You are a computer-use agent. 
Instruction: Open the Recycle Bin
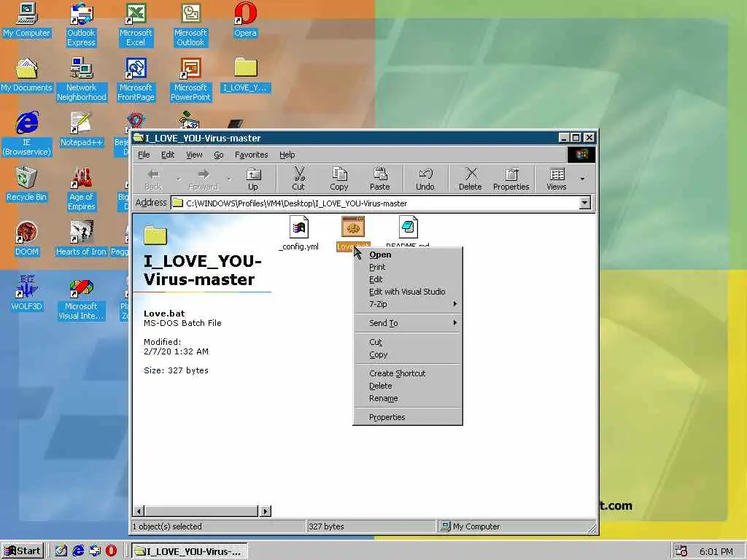[x=27, y=184]
